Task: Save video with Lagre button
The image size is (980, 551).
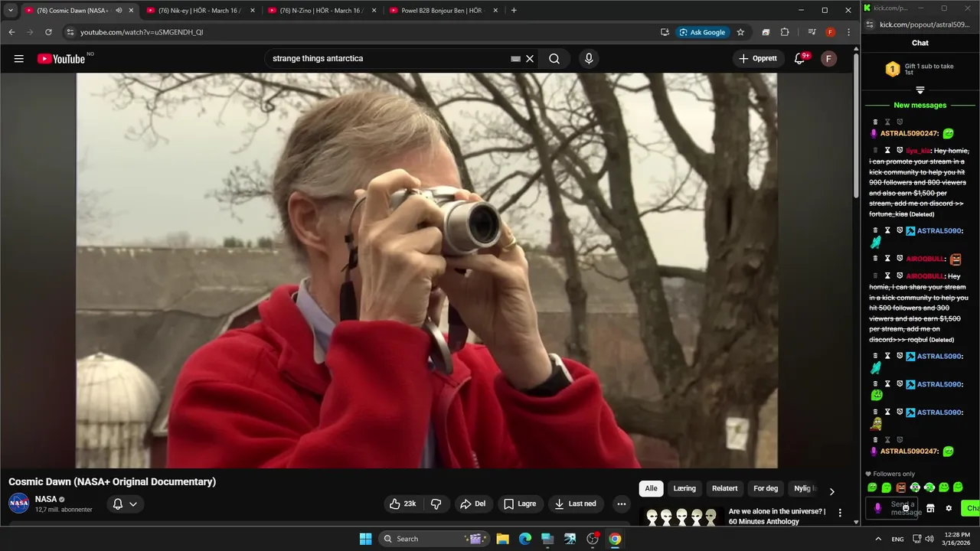Action: [520, 504]
